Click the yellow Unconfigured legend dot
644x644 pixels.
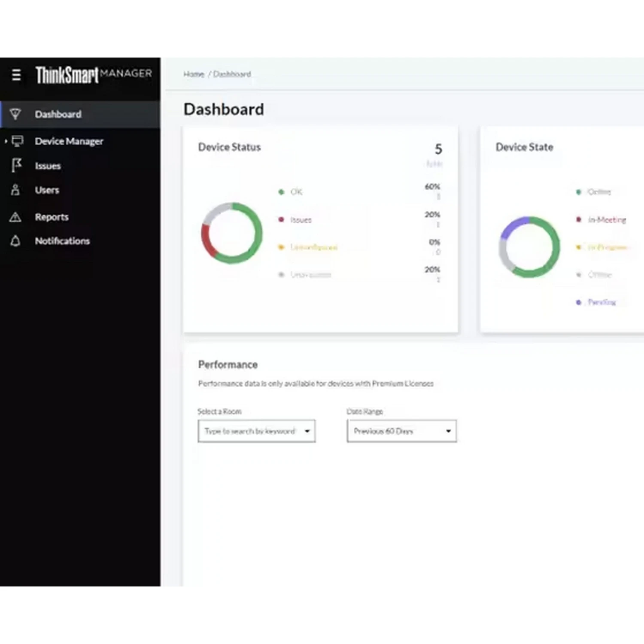pyautogui.click(x=281, y=247)
